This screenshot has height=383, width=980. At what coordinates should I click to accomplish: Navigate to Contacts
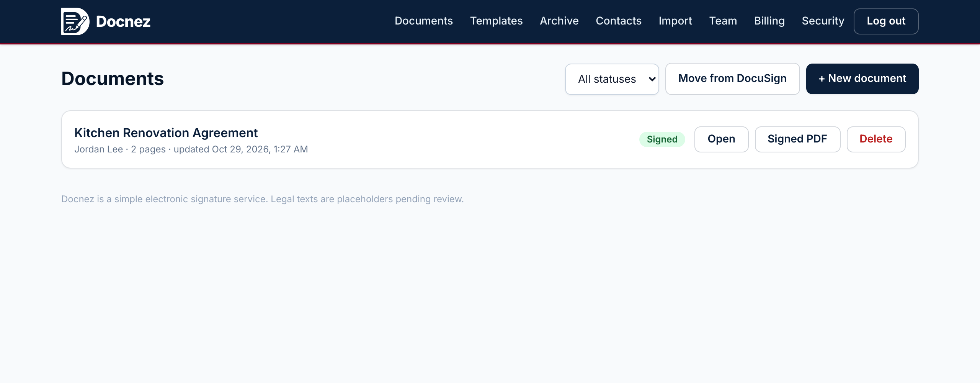(619, 21)
